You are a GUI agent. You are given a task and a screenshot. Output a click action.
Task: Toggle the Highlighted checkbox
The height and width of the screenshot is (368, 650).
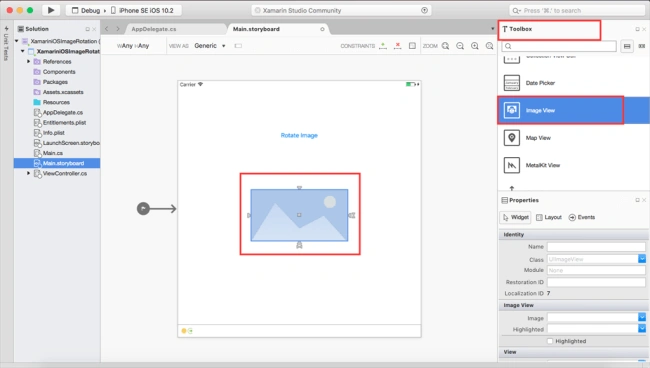(x=550, y=341)
